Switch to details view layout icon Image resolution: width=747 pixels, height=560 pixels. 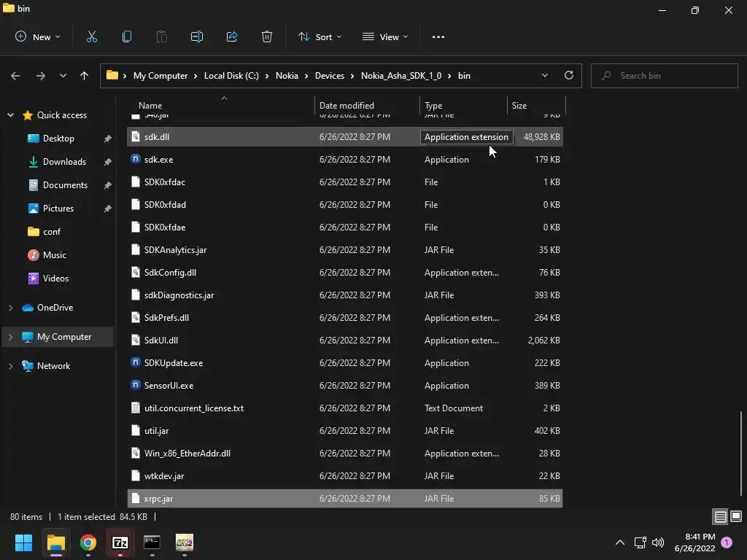720,516
